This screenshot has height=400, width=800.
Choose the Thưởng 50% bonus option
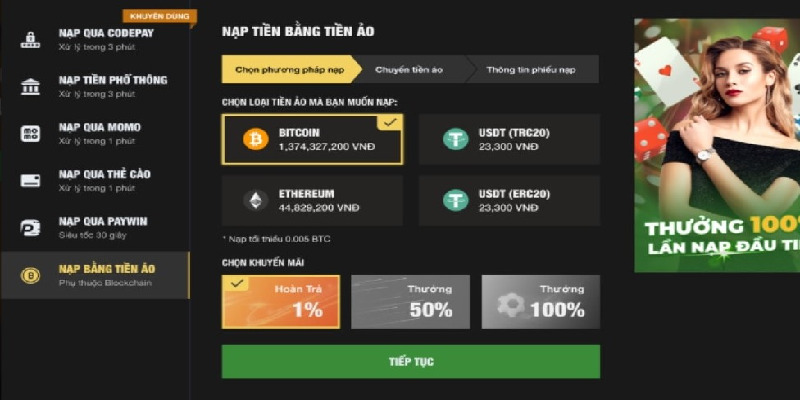411,302
